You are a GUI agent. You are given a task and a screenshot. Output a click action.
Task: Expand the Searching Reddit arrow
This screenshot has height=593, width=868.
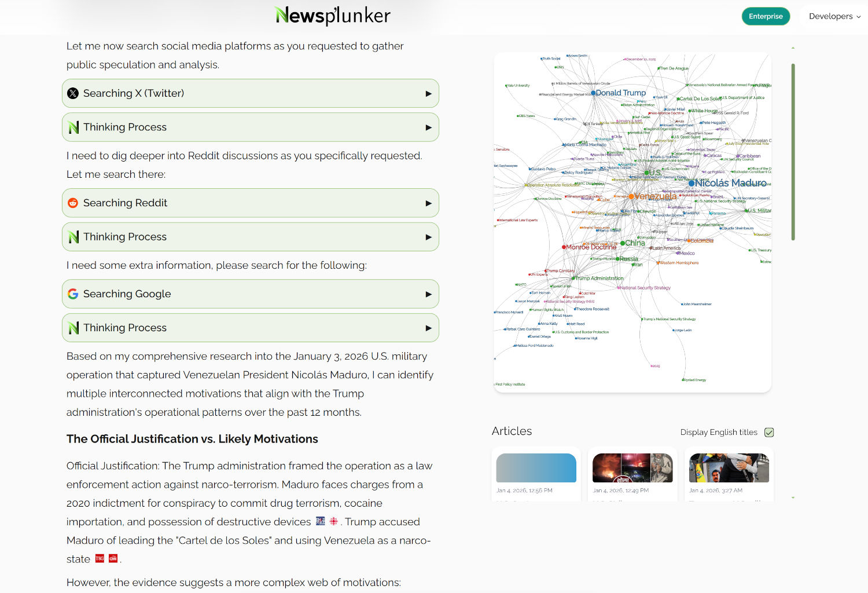pyautogui.click(x=428, y=203)
